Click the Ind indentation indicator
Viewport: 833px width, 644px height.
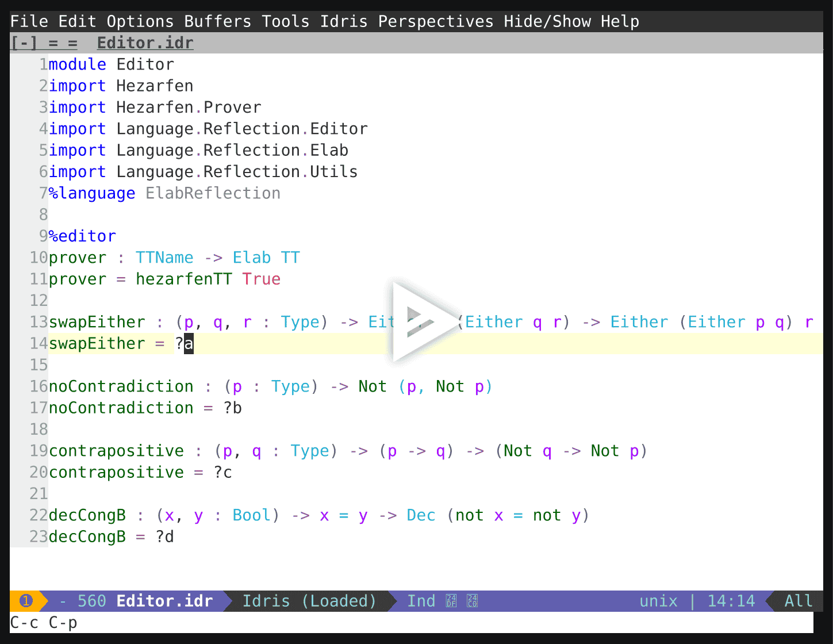421,601
